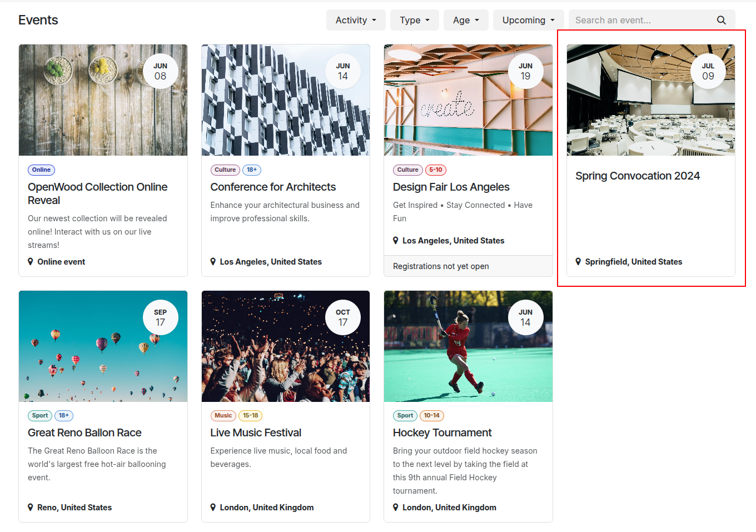Click the Music tag on Live Music Festival
756x532 pixels.
[223, 416]
